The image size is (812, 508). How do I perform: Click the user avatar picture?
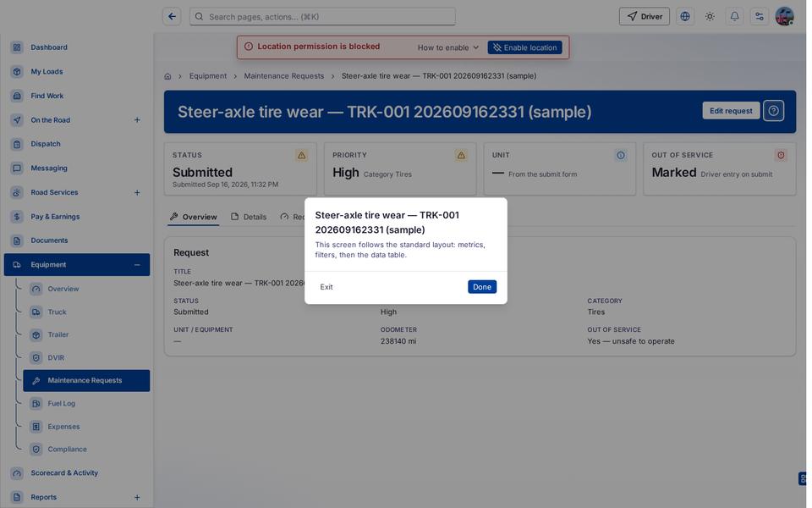(784, 17)
